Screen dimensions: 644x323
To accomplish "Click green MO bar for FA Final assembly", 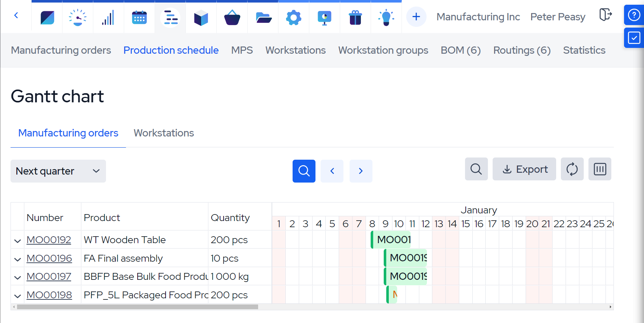I will pos(405,258).
